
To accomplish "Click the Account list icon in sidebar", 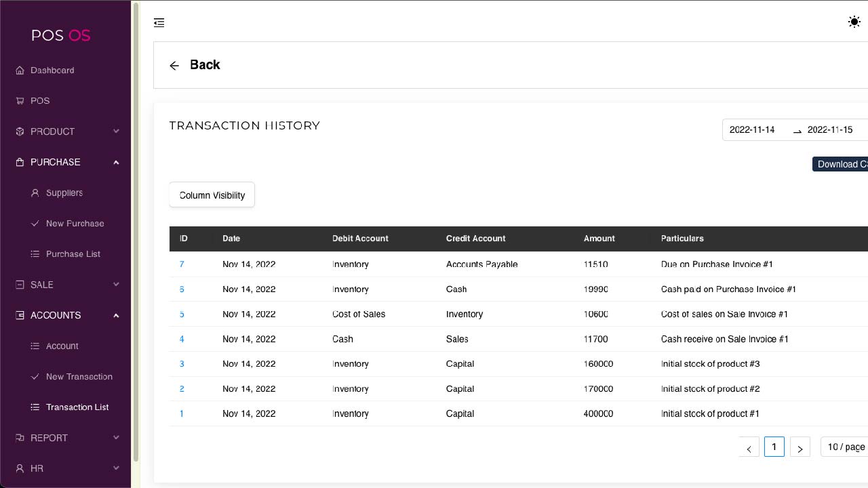I will click(x=35, y=346).
